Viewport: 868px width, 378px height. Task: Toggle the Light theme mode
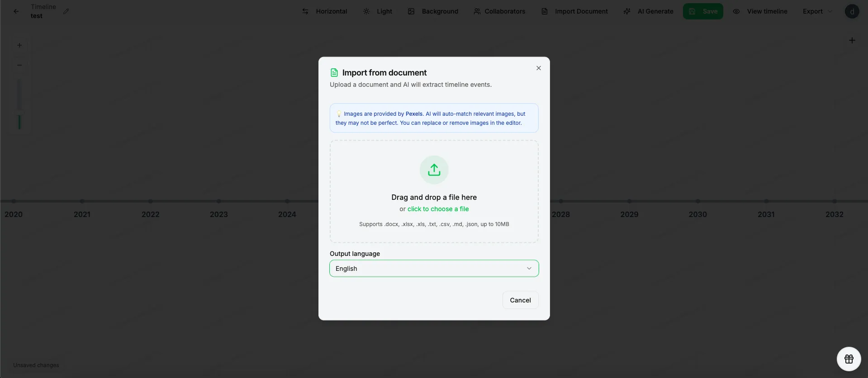pos(378,11)
